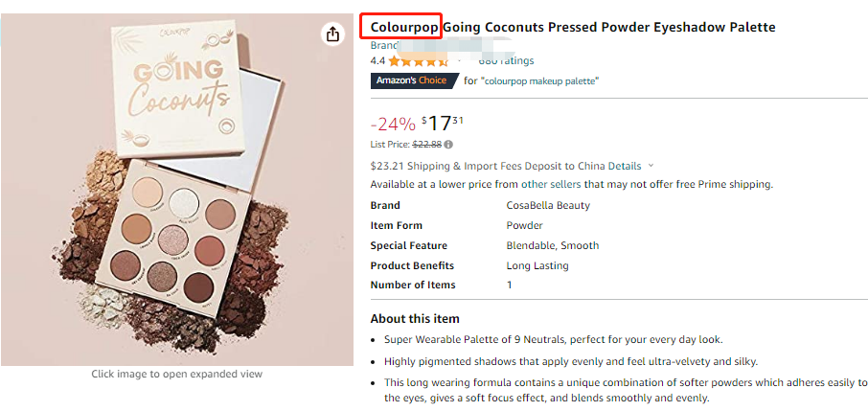Click the product title heading
868x411 pixels.
pyautogui.click(x=573, y=27)
